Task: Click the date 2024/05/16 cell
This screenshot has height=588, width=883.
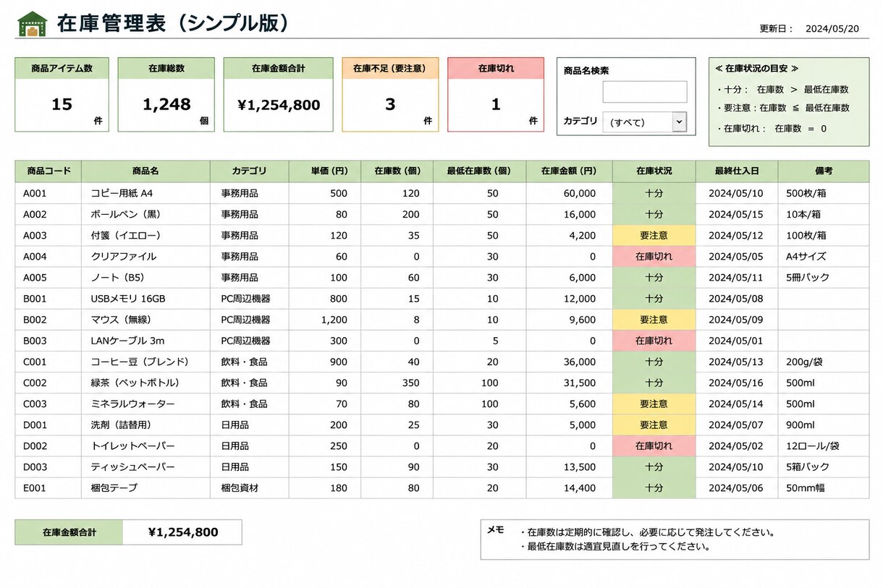Action: coord(737,383)
